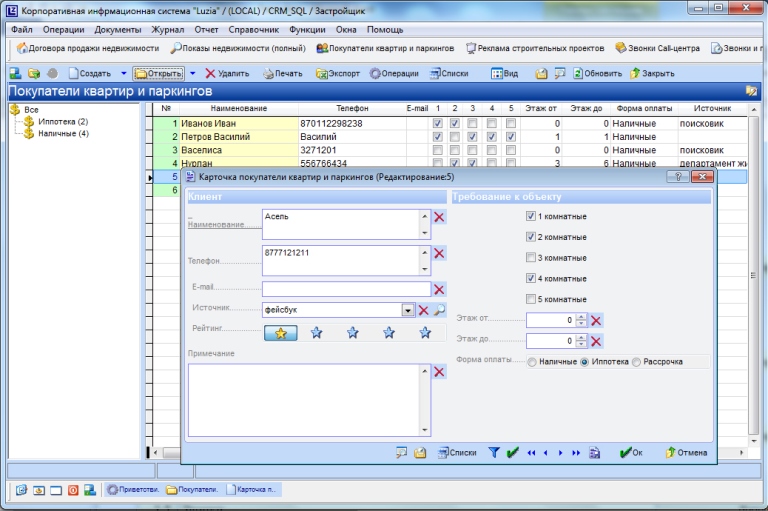The height and width of the screenshot is (511, 768).
Task: Go to previous record arrow in card
Action: 545,453
